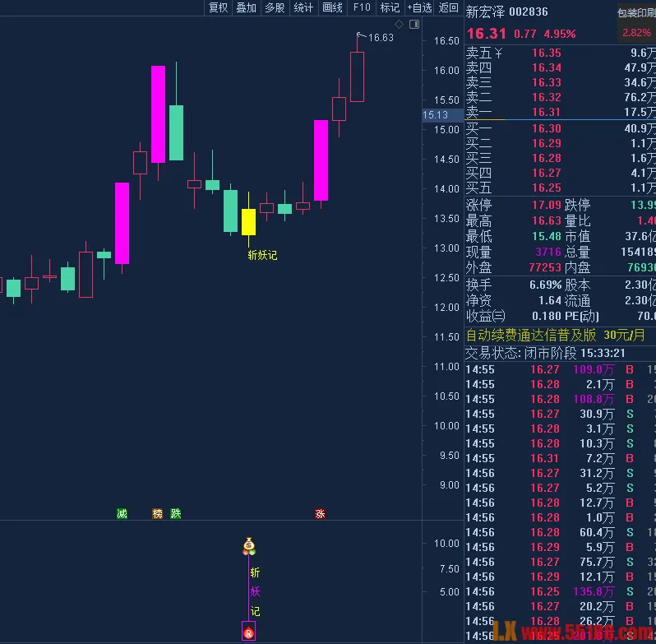
Task: Open the 复权 adjustment menu
Action: click(x=219, y=8)
